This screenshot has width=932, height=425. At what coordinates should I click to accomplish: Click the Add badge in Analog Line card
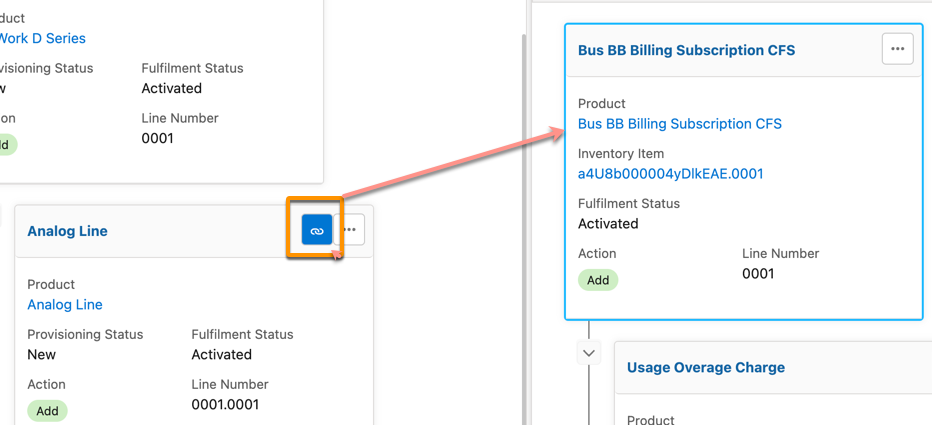(x=47, y=411)
